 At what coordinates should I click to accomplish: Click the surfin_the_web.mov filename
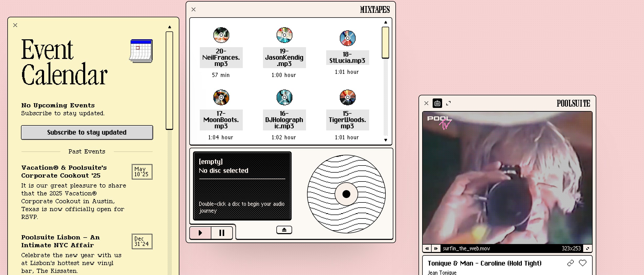tap(466, 249)
